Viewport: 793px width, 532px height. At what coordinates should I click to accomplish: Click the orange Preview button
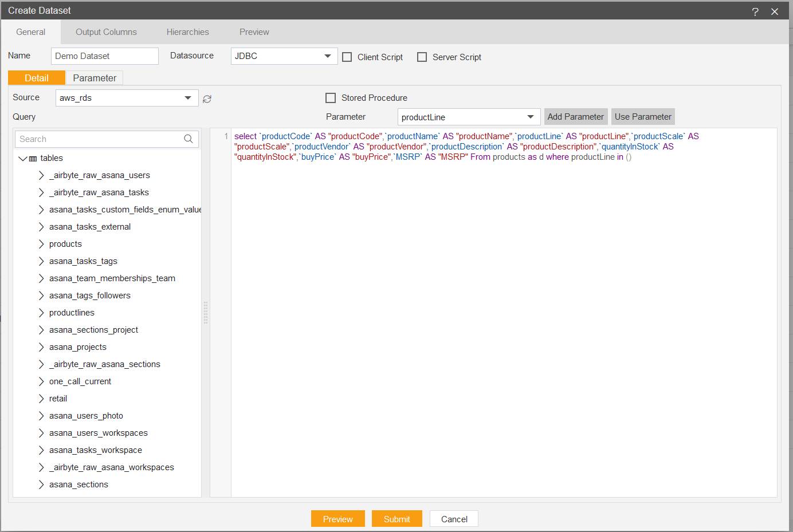338,519
